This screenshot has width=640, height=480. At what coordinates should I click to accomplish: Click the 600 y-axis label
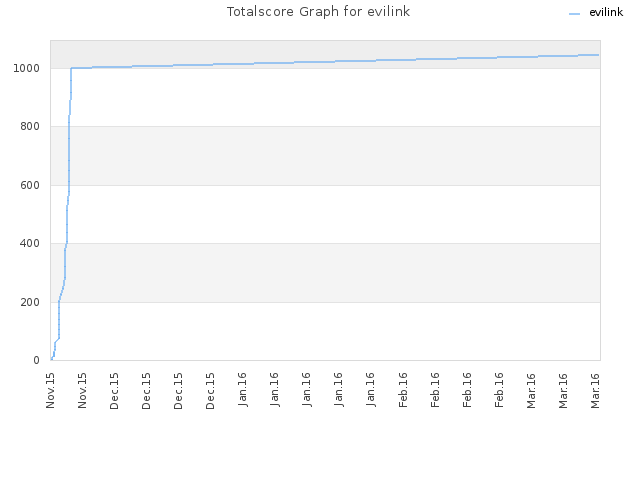pos(30,185)
